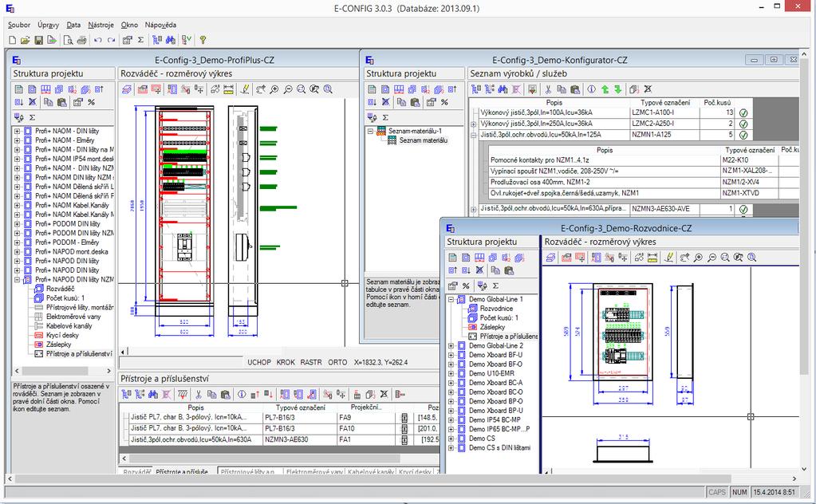Select Krycí desky item in ProfiPlus tree
Screen dimensions: 816x504
pyautogui.click(x=62, y=336)
